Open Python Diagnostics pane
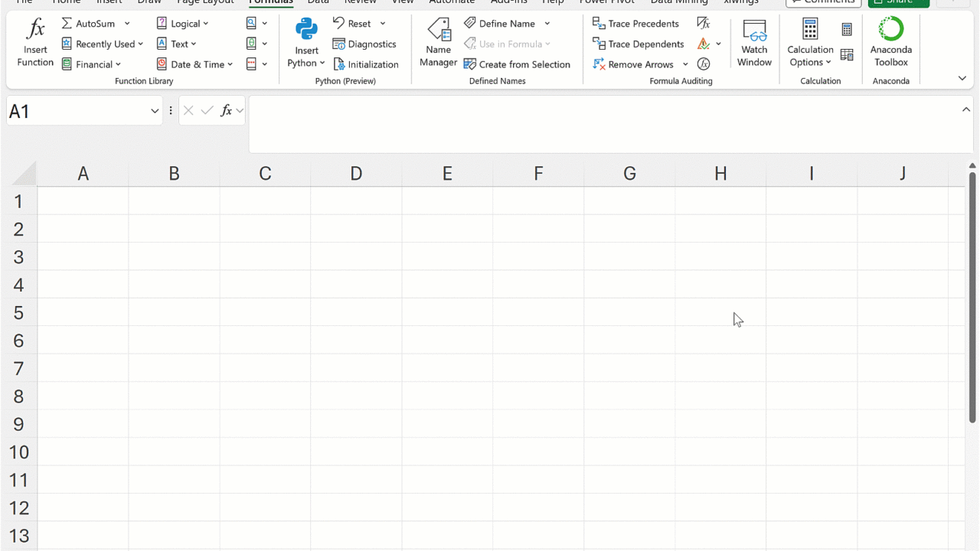This screenshot has width=980, height=551. (x=364, y=44)
